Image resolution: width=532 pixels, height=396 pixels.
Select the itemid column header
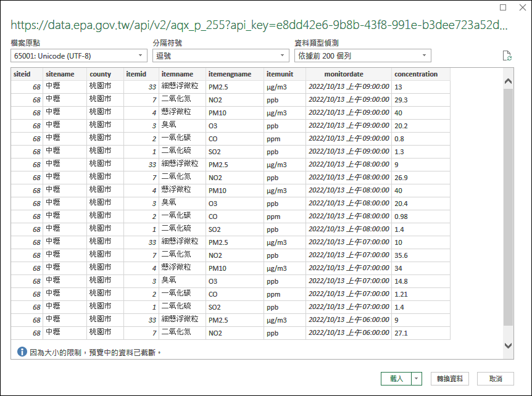141,74
